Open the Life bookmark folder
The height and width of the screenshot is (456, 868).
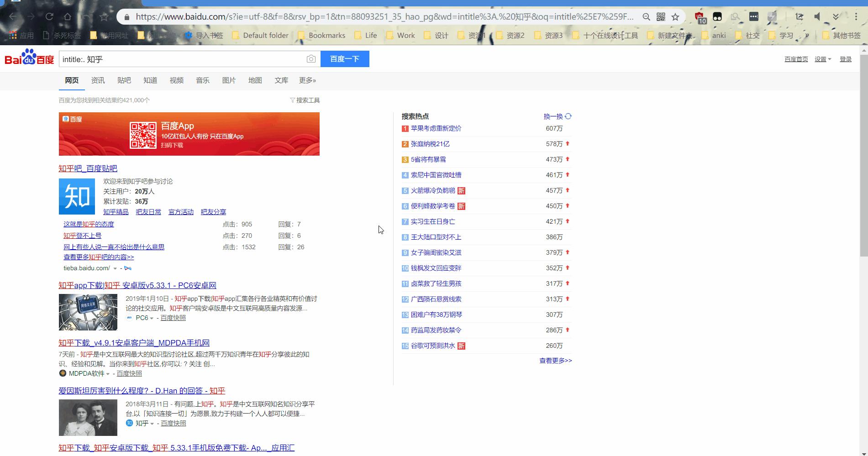(x=366, y=35)
